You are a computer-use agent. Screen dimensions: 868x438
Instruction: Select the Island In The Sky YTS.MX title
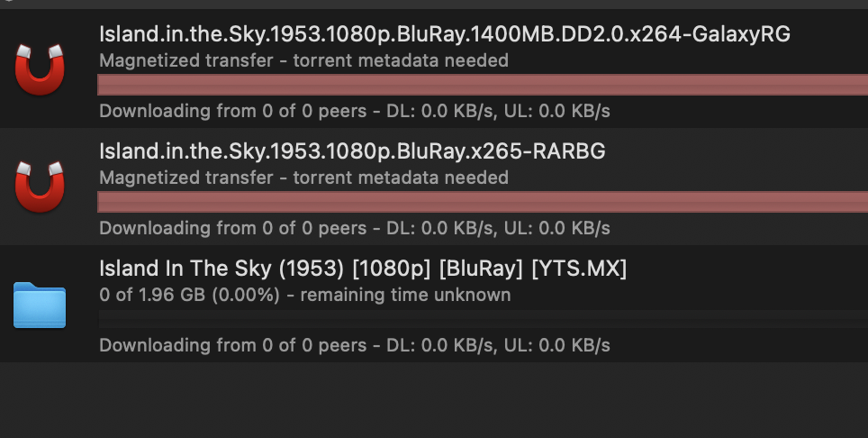click(363, 269)
